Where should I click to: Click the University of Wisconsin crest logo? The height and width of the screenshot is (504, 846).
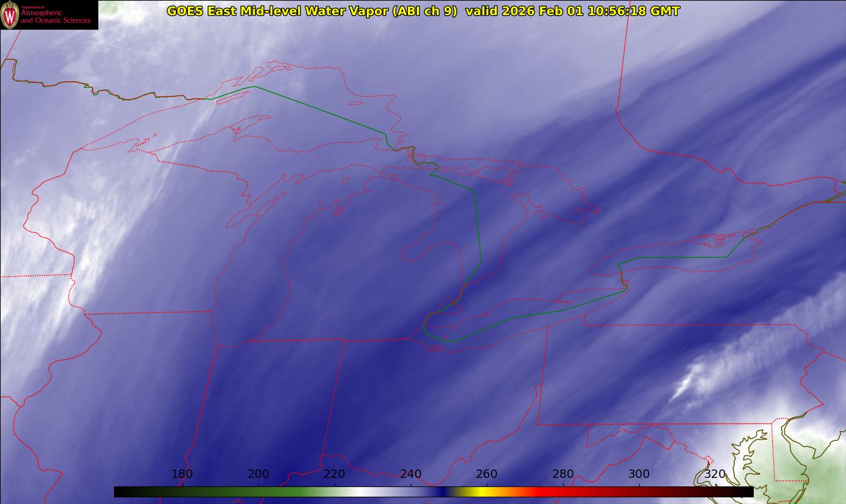[x=10, y=15]
